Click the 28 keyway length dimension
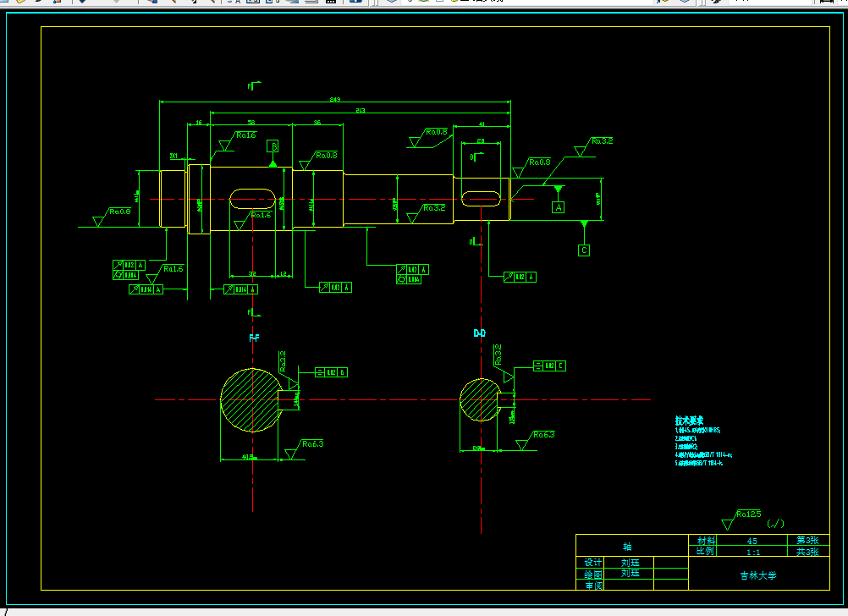 480,140
